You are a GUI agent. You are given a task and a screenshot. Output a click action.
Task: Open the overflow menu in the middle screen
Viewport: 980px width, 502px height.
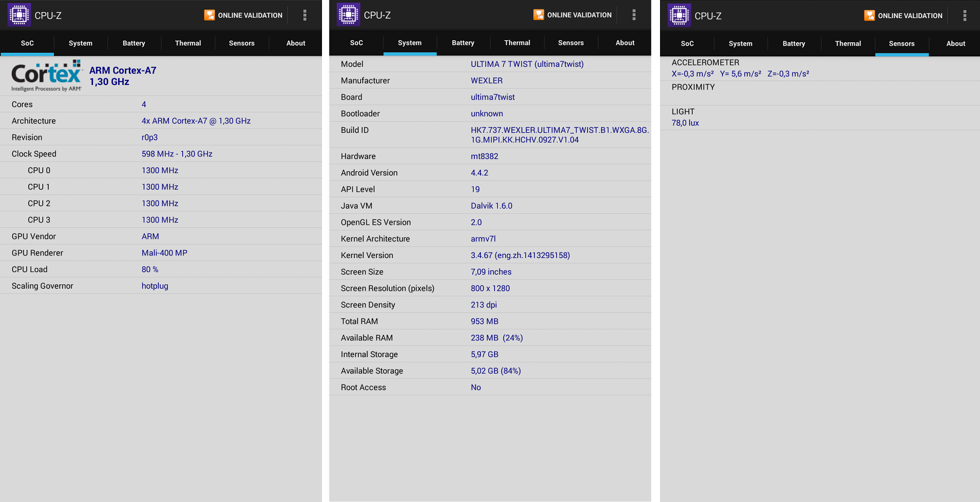point(634,15)
